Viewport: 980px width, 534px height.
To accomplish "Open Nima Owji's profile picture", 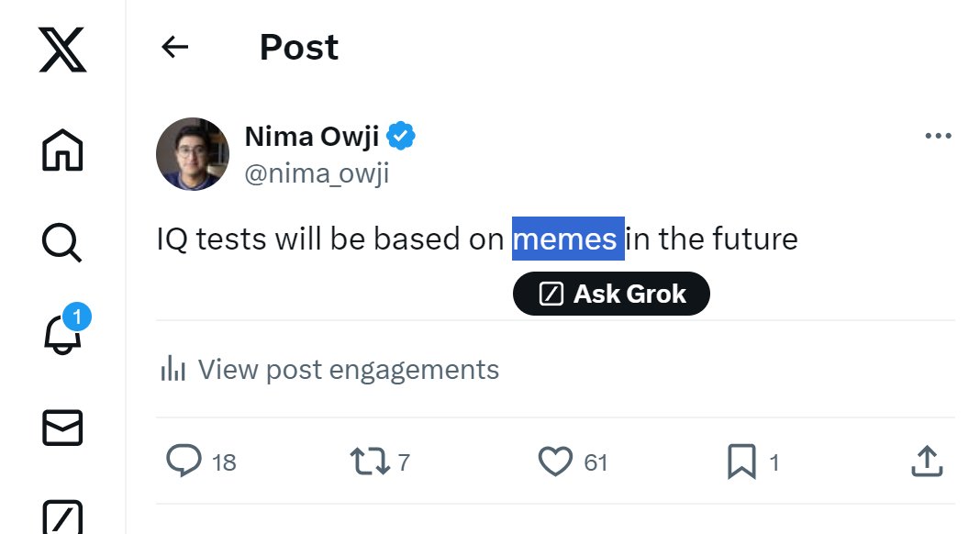I will pos(193,153).
